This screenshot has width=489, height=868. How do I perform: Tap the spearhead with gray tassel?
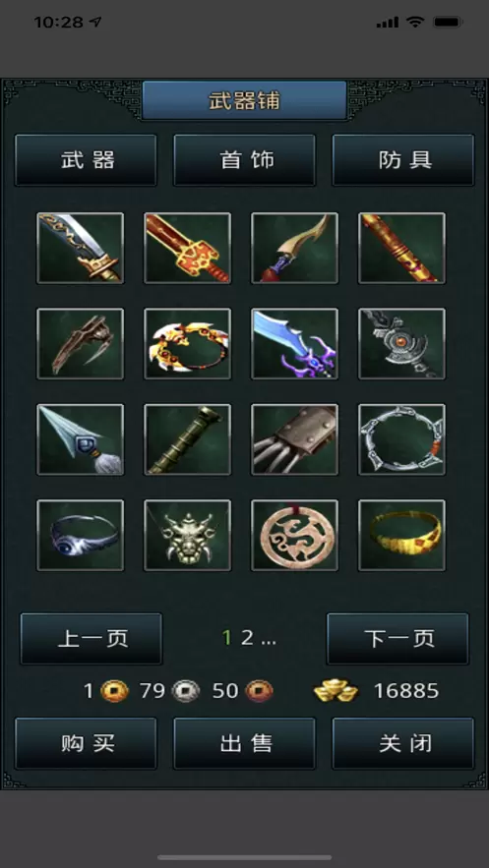pyautogui.click(x=81, y=439)
